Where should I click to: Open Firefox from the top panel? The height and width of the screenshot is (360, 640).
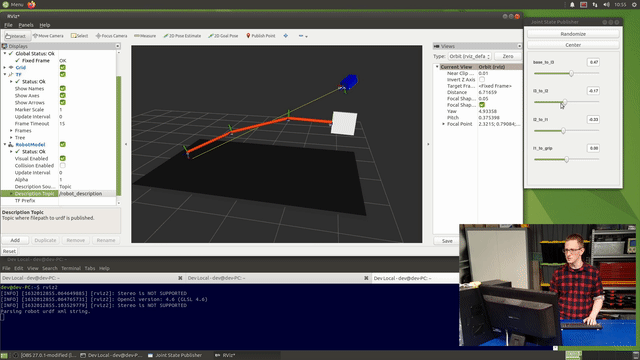31,4
